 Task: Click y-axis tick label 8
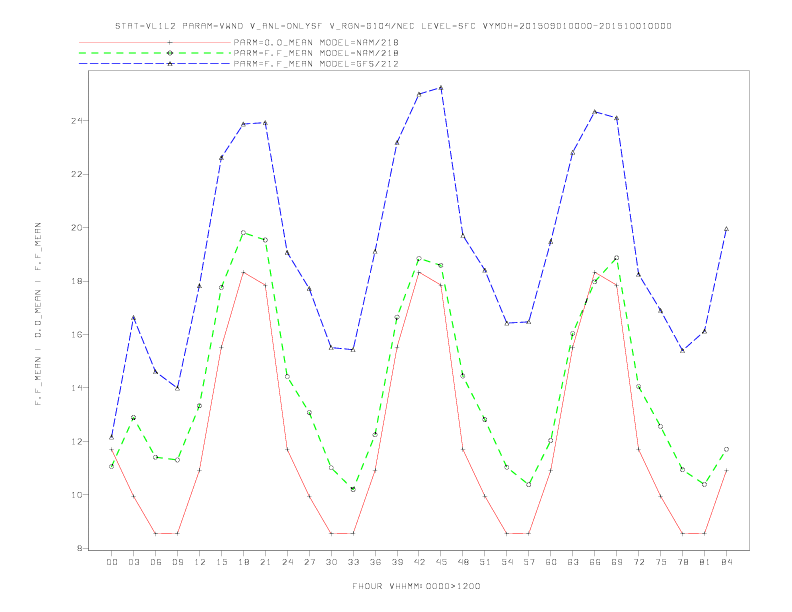pos(80,548)
